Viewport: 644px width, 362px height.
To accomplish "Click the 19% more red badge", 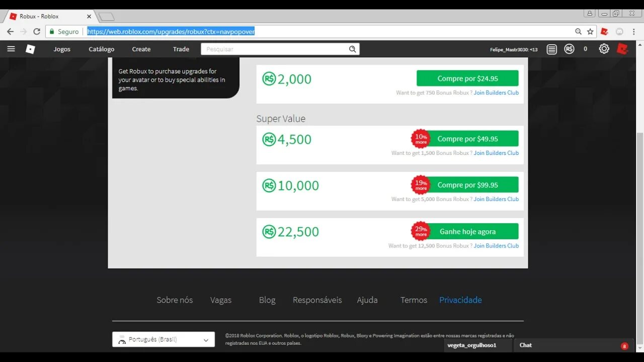I will [421, 185].
